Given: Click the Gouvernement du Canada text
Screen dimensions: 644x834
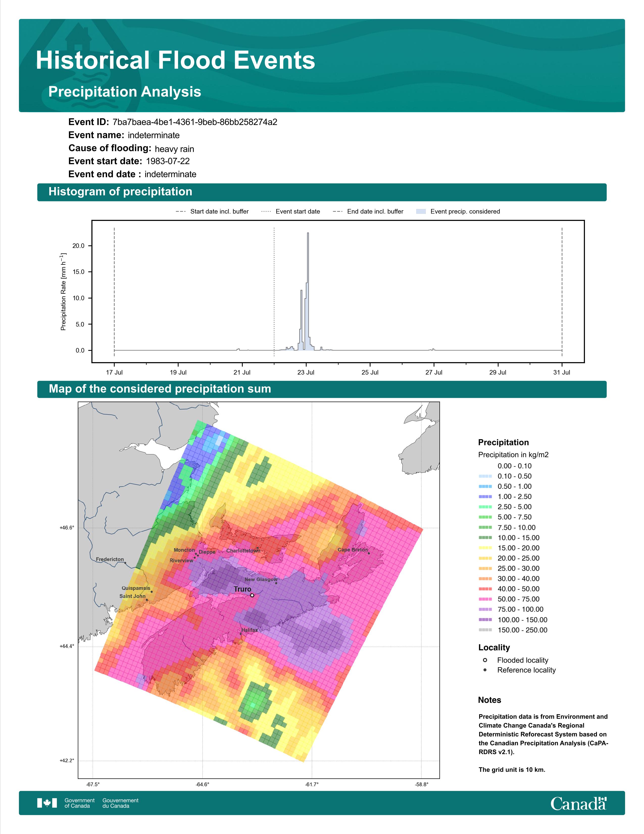Looking at the screenshot, I should (x=120, y=803).
